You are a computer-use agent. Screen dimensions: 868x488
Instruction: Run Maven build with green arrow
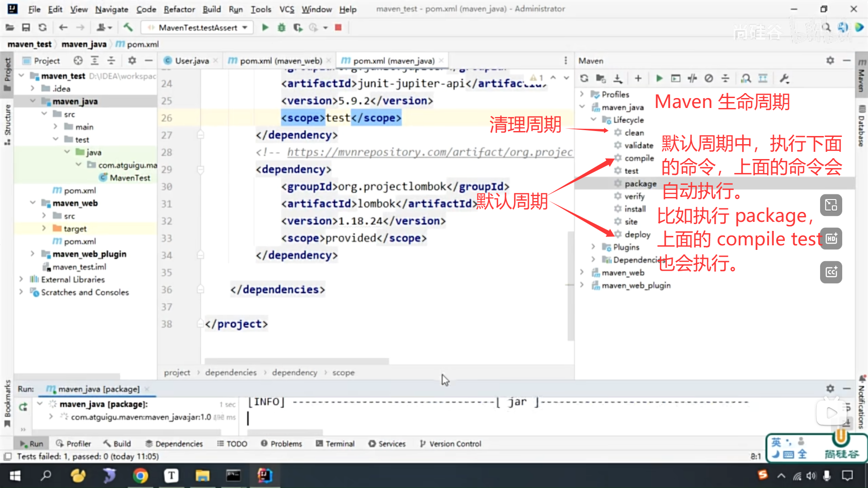[x=659, y=79]
